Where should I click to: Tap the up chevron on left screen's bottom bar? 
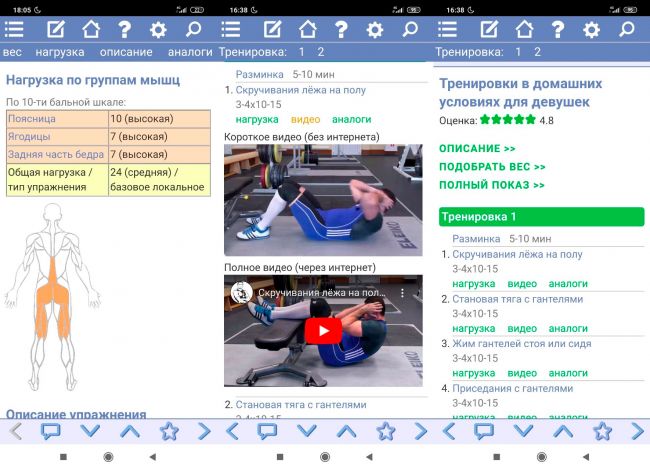[130, 432]
